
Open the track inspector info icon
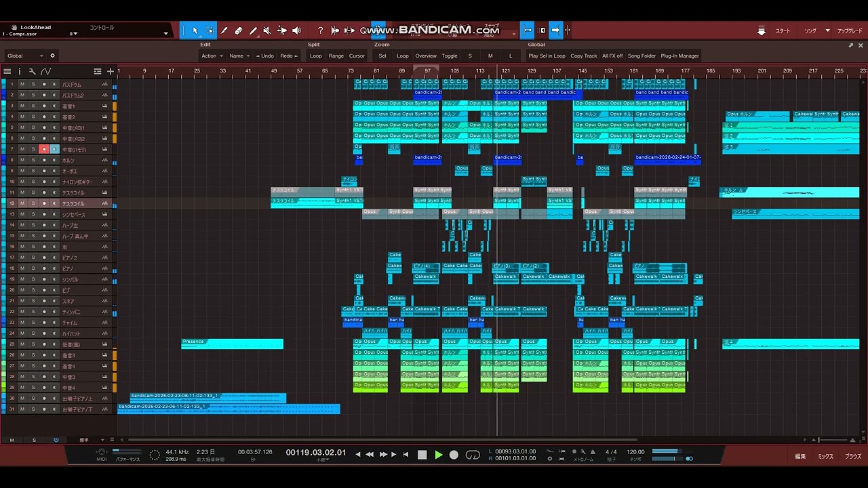point(20,71)
